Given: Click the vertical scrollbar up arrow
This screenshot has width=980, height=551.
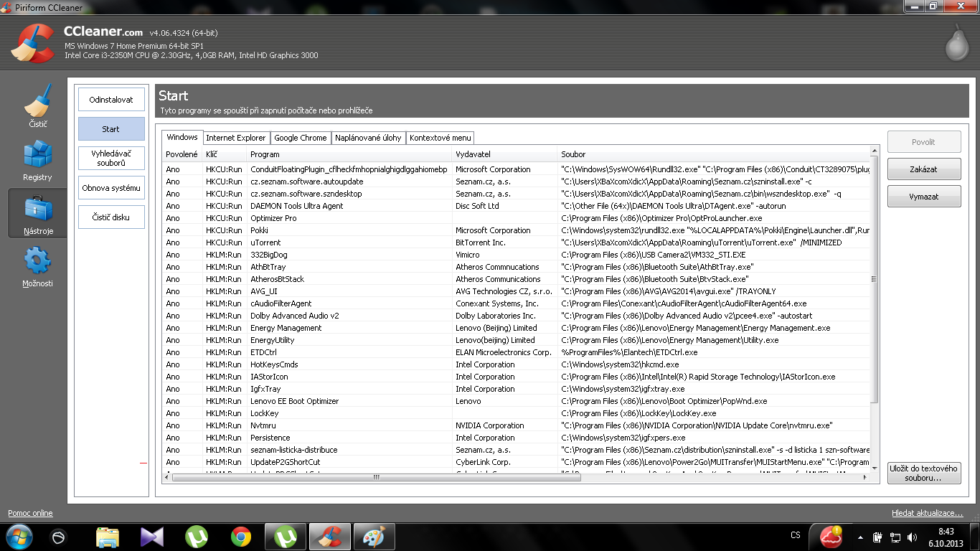Looking at the screenshot, I should 874,151.
